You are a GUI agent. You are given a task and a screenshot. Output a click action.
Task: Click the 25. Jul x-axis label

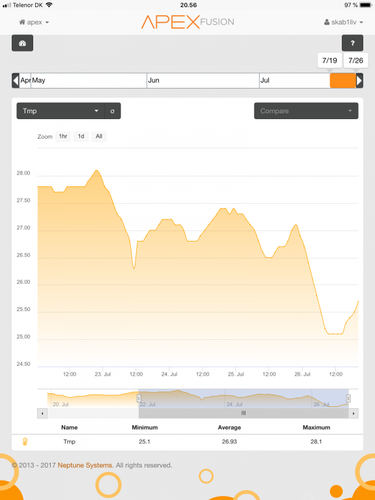(x=236, y=374)
